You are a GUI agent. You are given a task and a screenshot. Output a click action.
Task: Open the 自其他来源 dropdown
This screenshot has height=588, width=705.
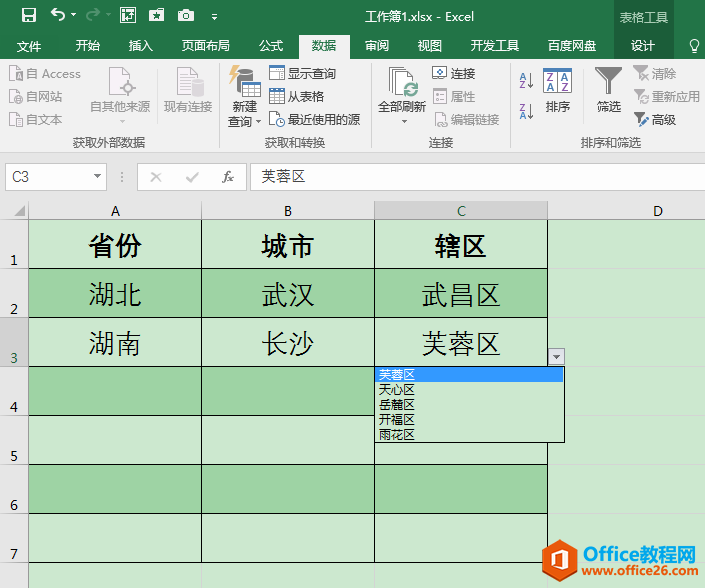(120, 95)
